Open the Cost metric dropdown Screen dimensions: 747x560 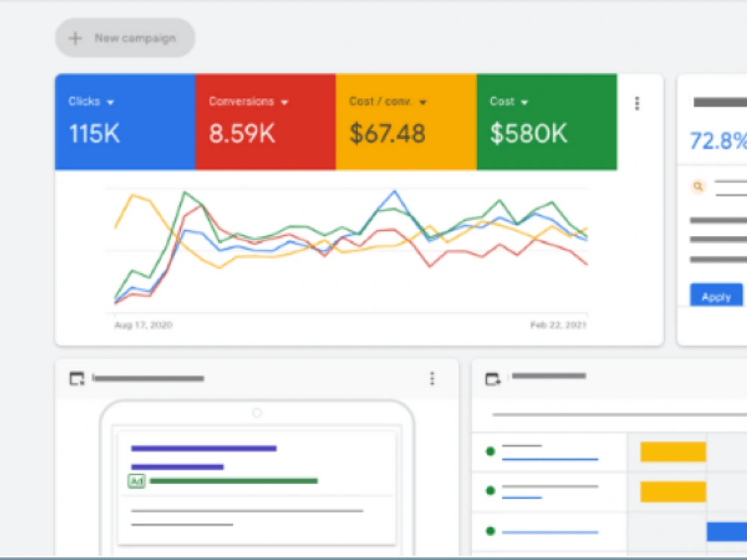click(x=524, y=102)
